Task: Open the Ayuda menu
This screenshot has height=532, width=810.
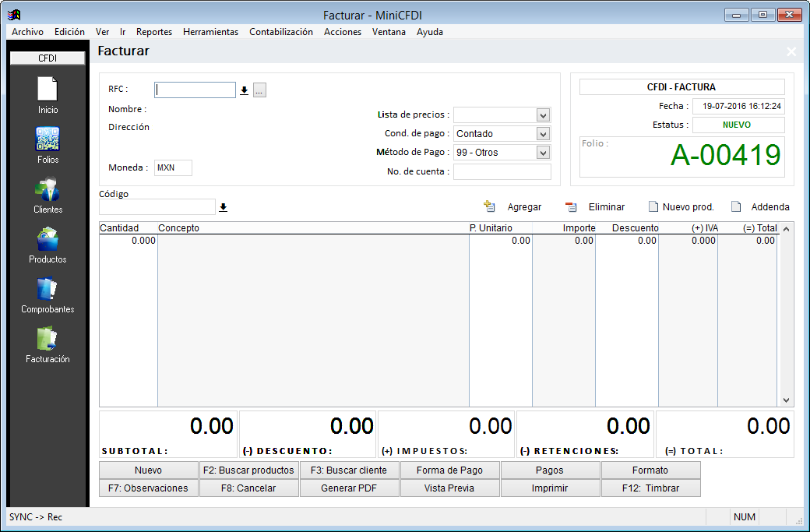Action: pos(430,32)
